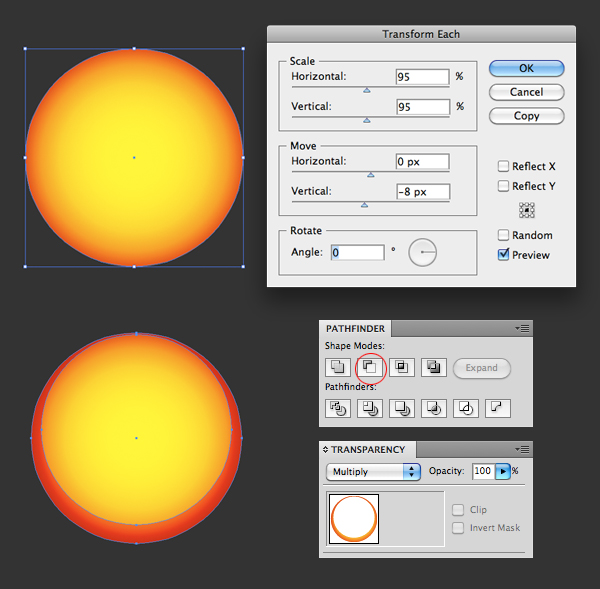This screenshot has width=600, height=589.
Task: Open the Opacity value arrow popup
Action: point(503,471)
